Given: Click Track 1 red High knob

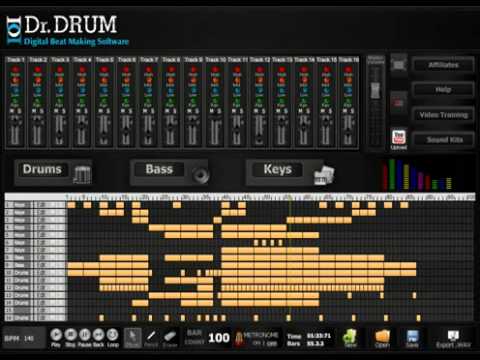Looking at the screenshot, I should coord(15,69).
